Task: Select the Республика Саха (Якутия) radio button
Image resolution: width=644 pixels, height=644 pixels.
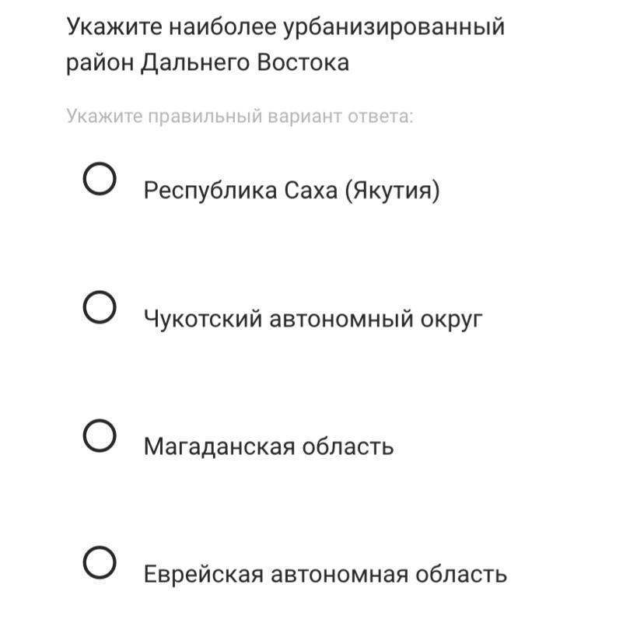Action: tap(100, 179)
